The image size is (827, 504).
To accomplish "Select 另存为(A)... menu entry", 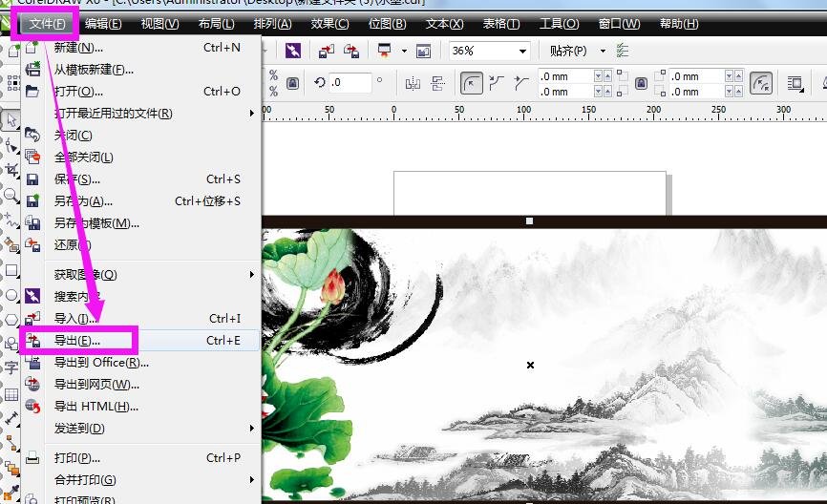I will pos(83,201).
